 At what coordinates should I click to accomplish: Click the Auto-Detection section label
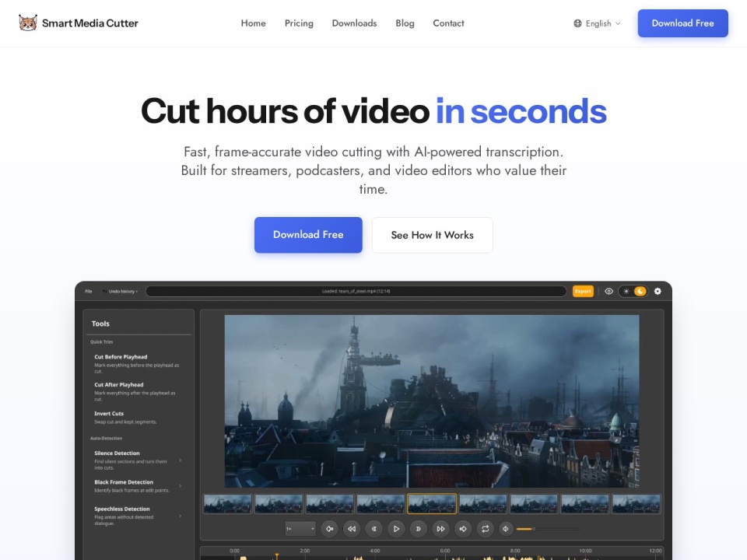(x=107, y=438)
